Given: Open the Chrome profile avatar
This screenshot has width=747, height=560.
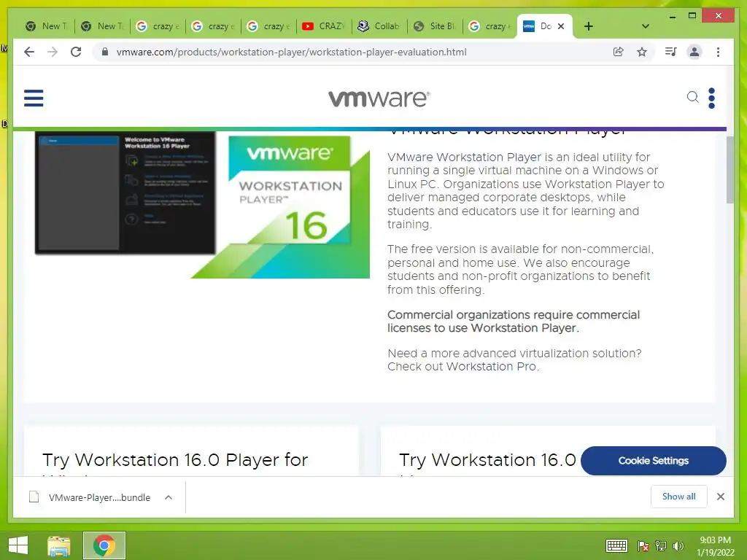Looking at the screenshot, I should (x=694, y=52).
